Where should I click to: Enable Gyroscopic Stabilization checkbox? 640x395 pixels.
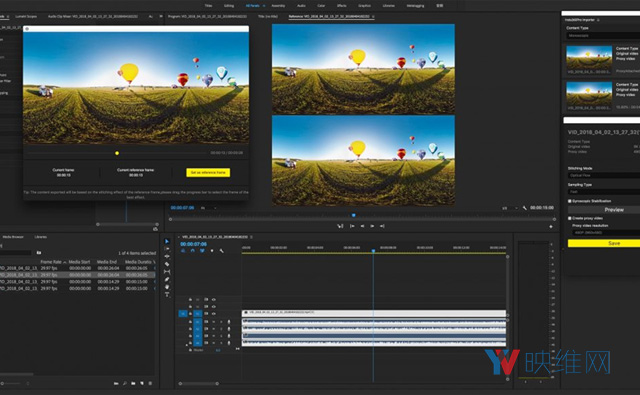tap(570, 201)
